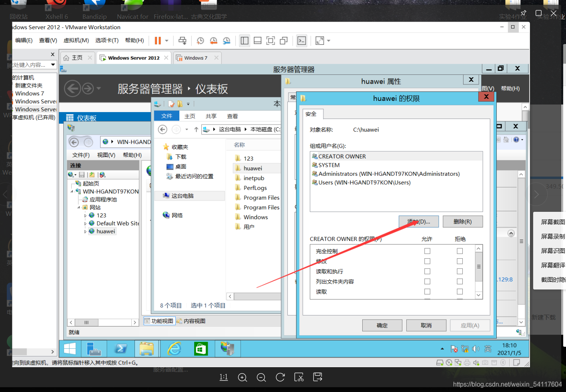Open Server Manager from guest taskbar
The image size is (566, 392).
click(94, 349)
